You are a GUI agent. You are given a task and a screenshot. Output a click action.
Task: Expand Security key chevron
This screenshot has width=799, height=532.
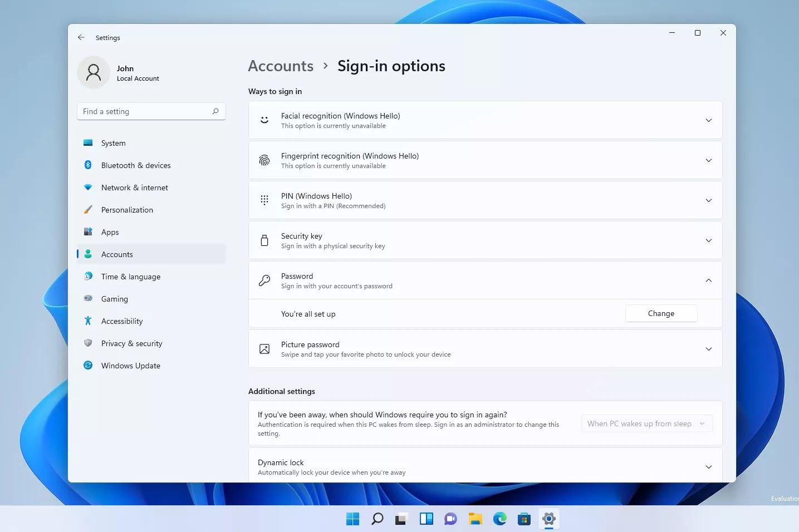point(709,240)
